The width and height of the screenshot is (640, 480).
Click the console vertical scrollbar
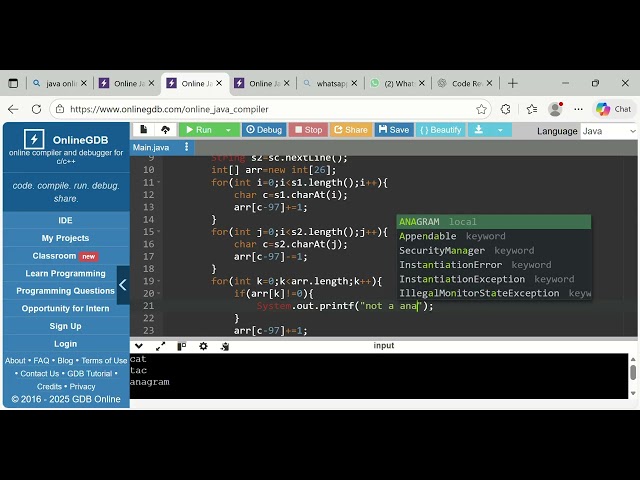(x=632, y=372)
